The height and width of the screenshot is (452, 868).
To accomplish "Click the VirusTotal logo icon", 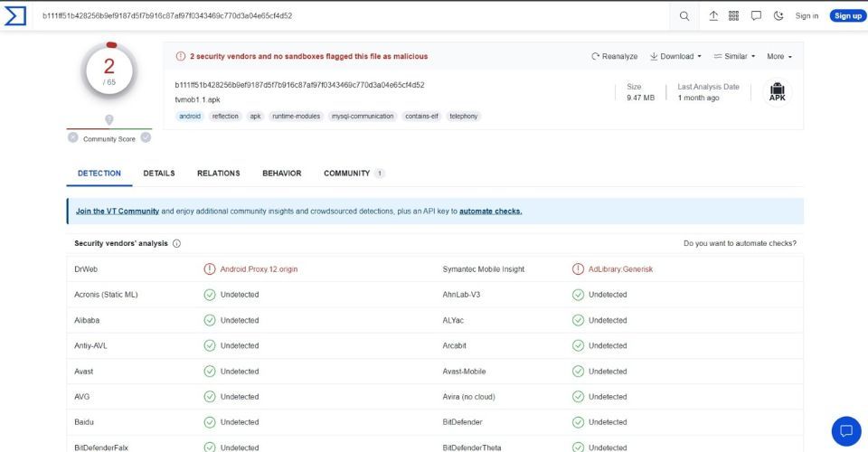I will click(x=15, y=16).
